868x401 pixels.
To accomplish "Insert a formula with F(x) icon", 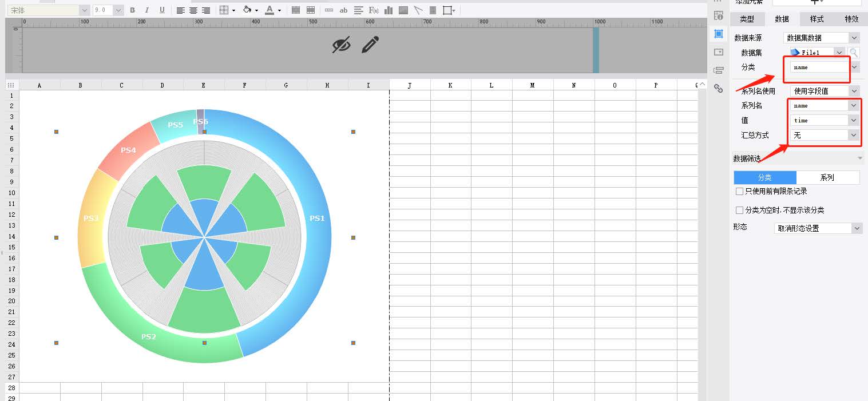I will point(374,10).
